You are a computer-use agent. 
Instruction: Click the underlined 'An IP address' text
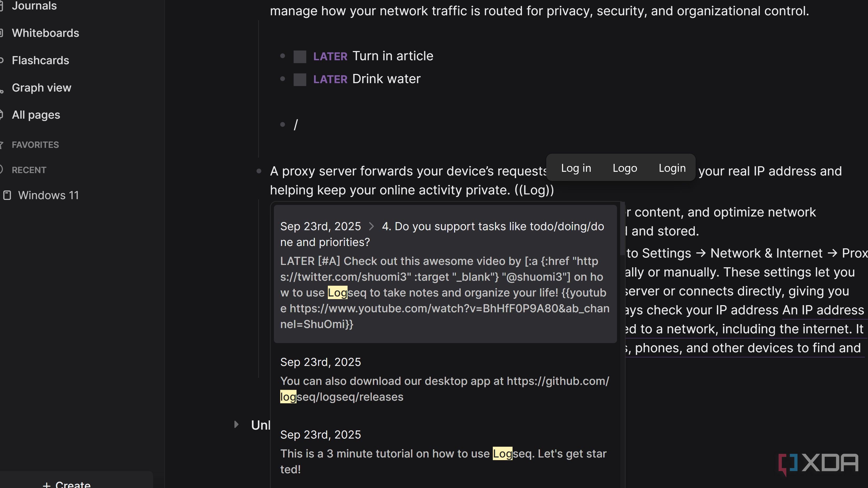pos(823,310)
